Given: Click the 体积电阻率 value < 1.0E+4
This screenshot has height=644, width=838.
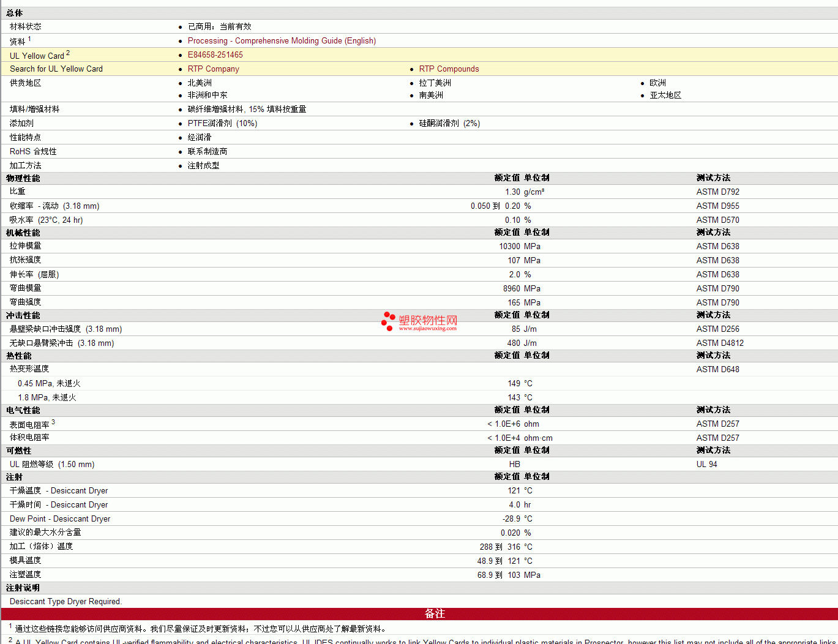Looking at the screenshot, I should (504, 438).
